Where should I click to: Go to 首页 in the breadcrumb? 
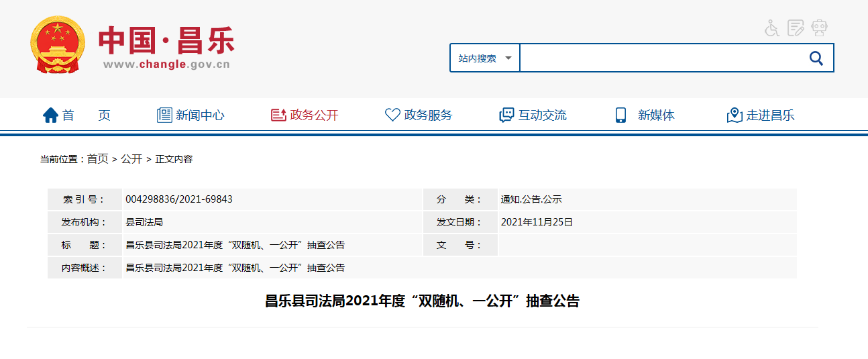pyautogui.click(x=97, y=159)
